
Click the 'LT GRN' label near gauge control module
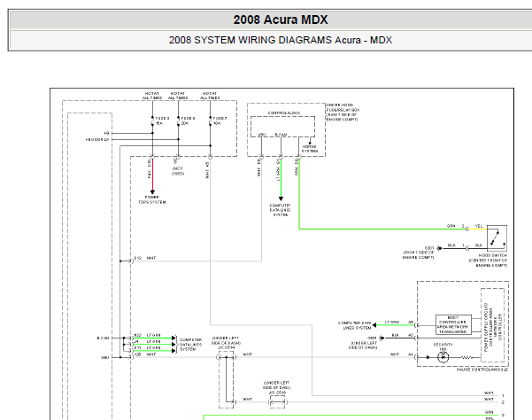pos(392,322)
